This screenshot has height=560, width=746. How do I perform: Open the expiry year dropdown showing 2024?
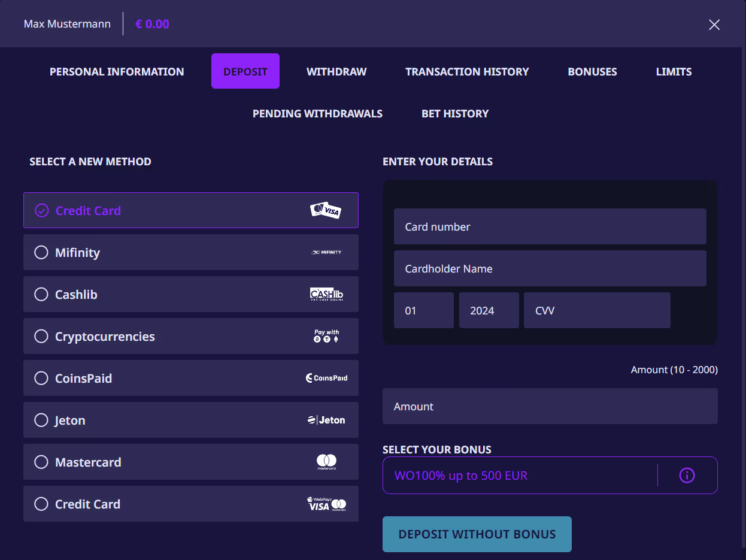489,310
